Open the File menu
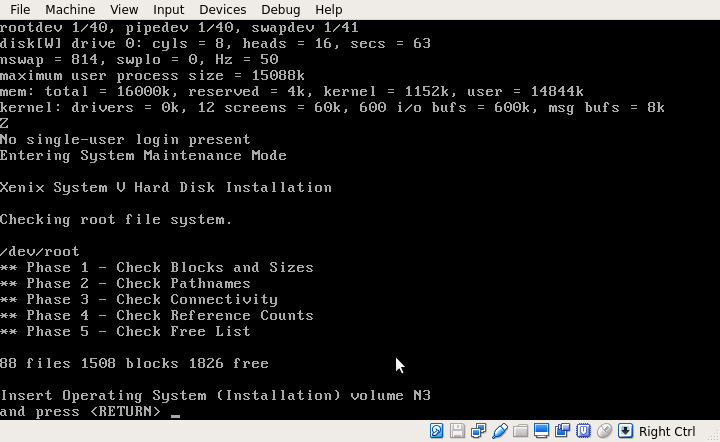Viewport: 720px width, 442px height. 20,9
